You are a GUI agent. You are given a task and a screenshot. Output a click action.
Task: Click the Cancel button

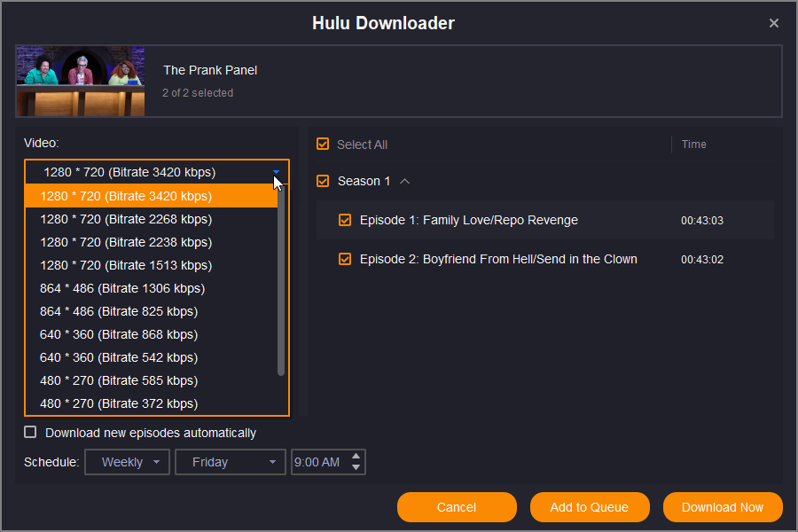(x=457, y=507)
